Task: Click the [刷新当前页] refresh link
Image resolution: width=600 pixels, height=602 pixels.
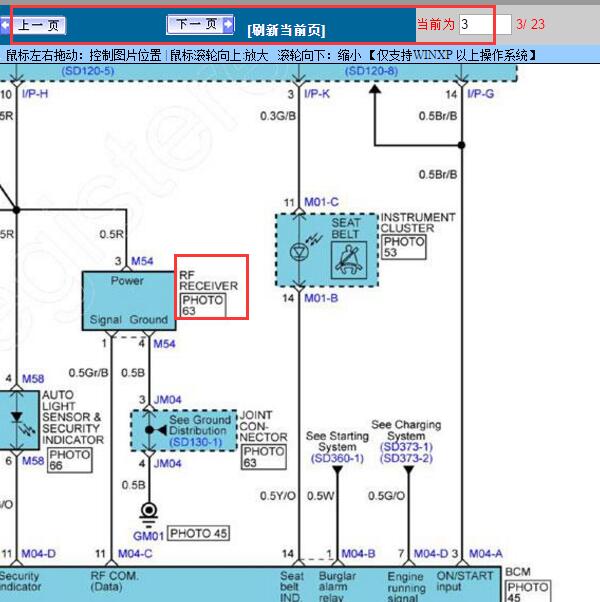Action: (286, 30)
